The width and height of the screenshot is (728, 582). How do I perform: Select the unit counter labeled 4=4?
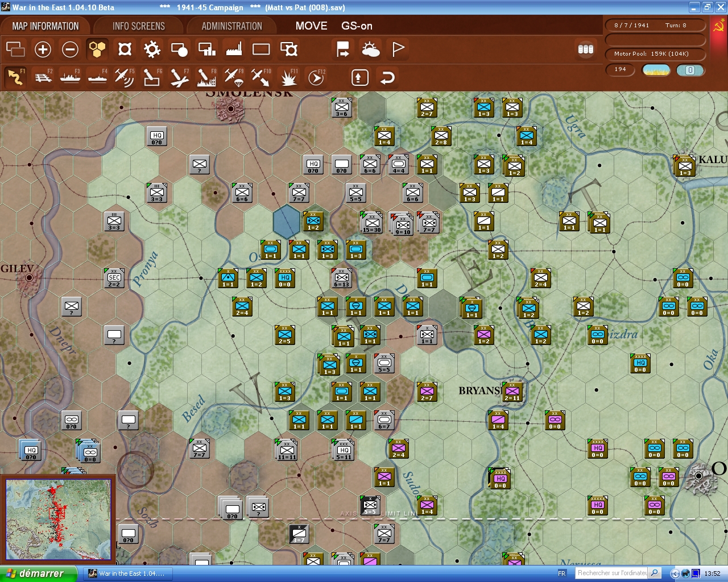(399, 164)
